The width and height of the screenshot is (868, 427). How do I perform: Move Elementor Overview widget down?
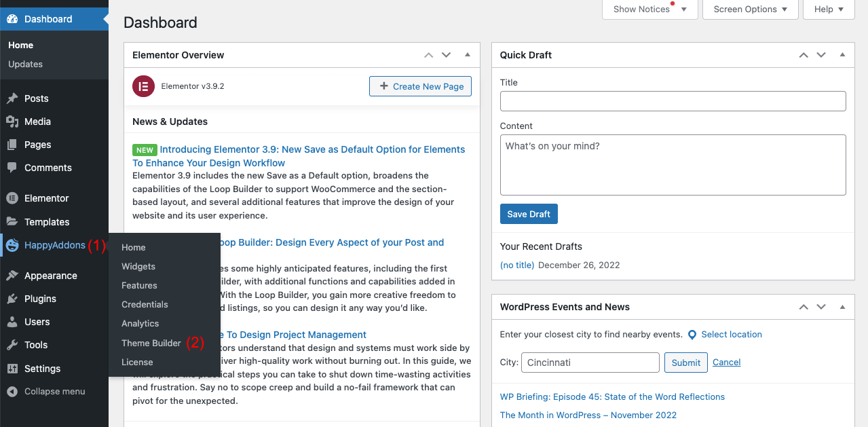point(446,55)
